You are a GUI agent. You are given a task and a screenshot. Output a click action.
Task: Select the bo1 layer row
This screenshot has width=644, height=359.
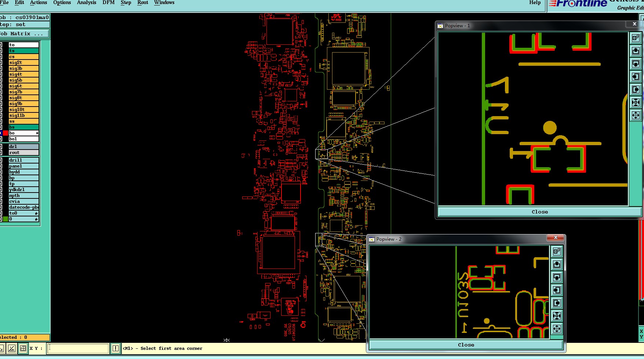coord(24,139)
